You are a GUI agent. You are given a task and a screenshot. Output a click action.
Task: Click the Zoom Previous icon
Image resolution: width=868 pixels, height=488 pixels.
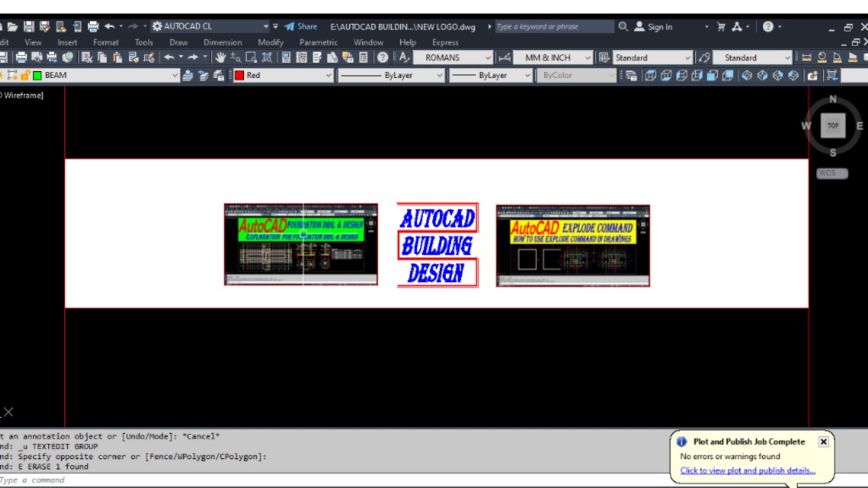coord(267,58)
